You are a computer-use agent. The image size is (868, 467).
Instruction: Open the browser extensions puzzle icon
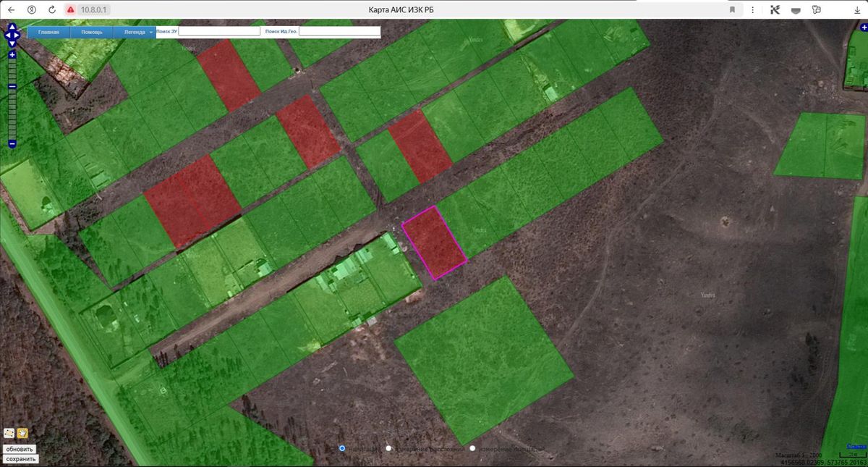pyautogui.click(x=817, y=9)
